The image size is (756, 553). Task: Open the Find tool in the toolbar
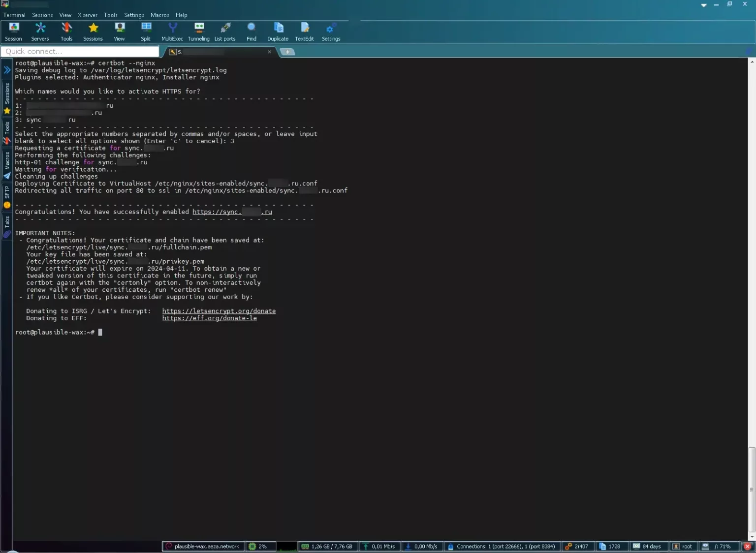point(252,31)
